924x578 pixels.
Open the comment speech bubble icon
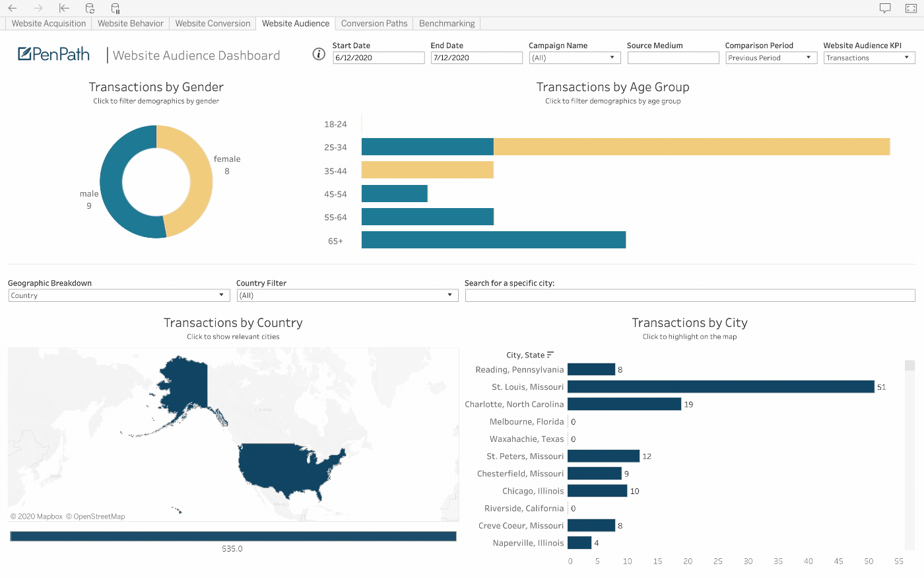885,7
